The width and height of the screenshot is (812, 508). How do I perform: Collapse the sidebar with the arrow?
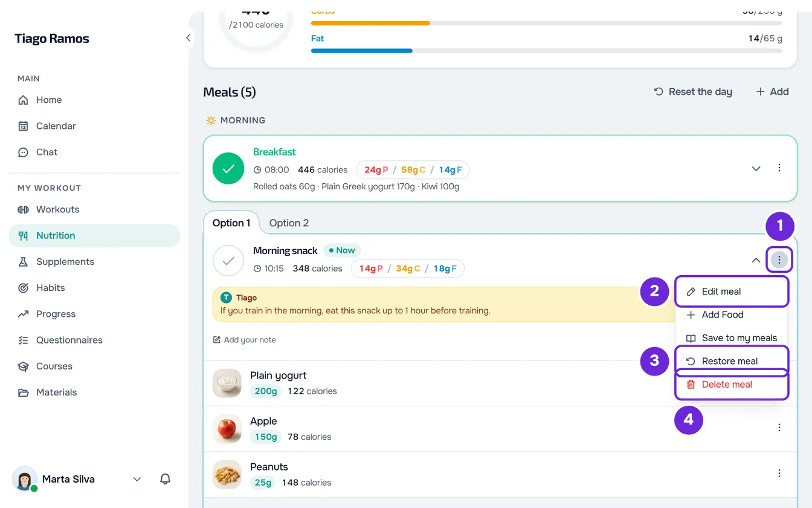[188, 38]
